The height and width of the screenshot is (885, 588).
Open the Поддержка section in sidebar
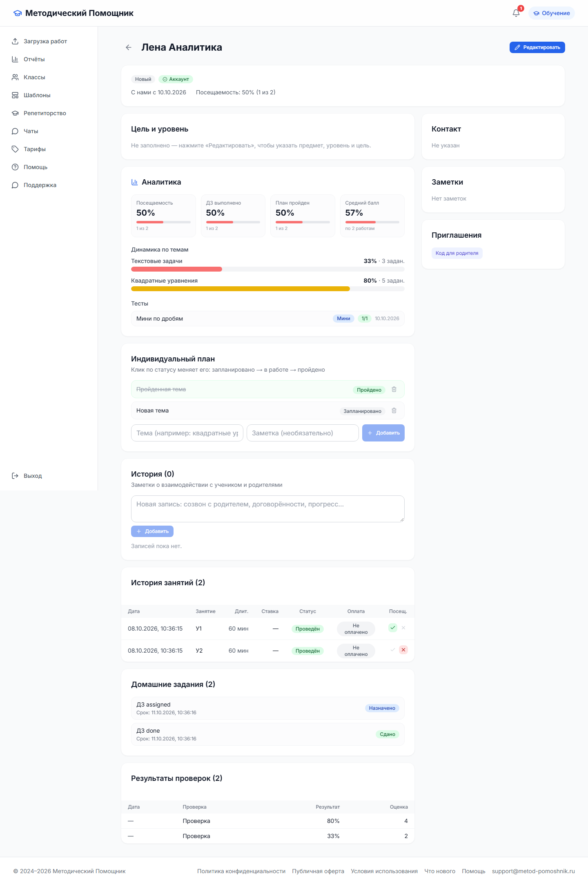coord(49,185)
